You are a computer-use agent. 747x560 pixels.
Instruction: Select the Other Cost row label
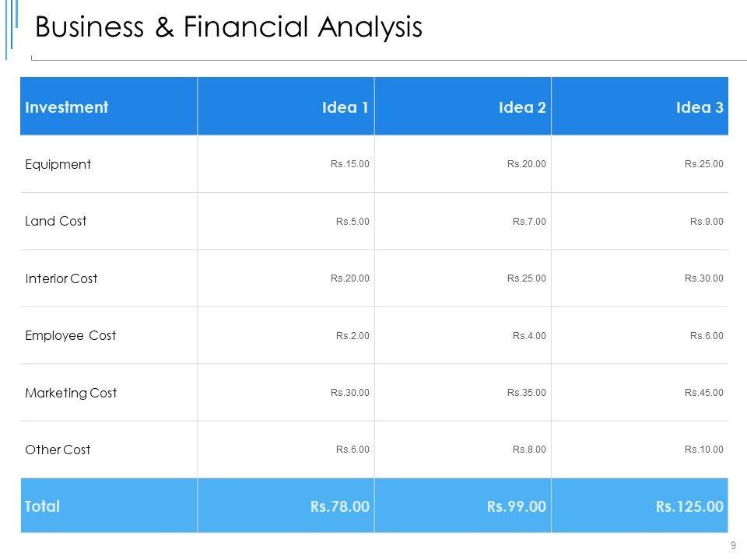(x=58, y=450)
